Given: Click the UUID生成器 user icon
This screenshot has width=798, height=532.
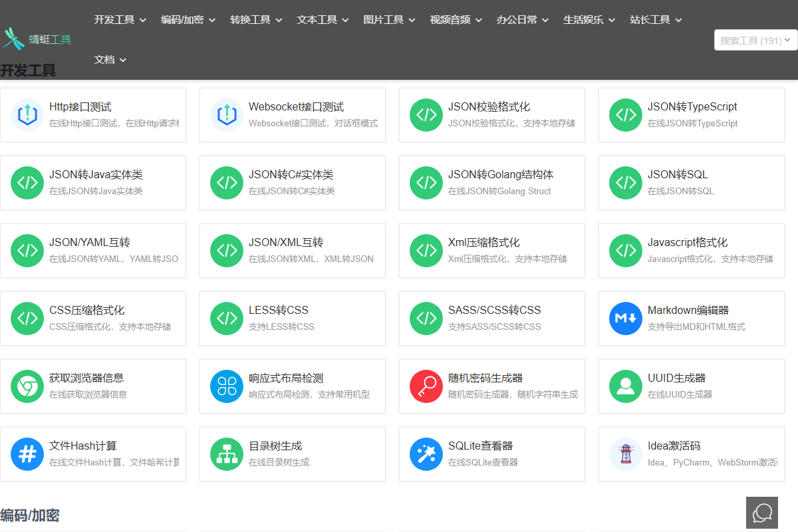Looking at the screenshot, I should pos(626,386).
